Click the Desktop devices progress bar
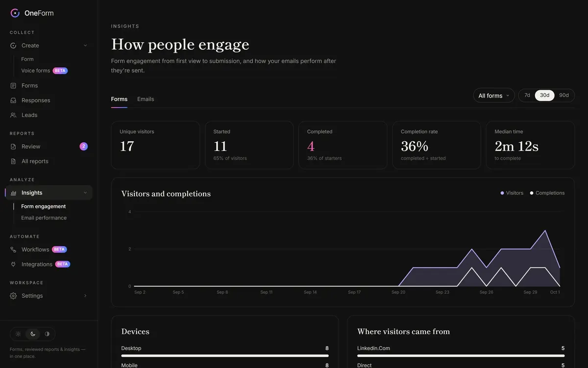The height and width of the screenshot is (368, 588). point(225,356)
